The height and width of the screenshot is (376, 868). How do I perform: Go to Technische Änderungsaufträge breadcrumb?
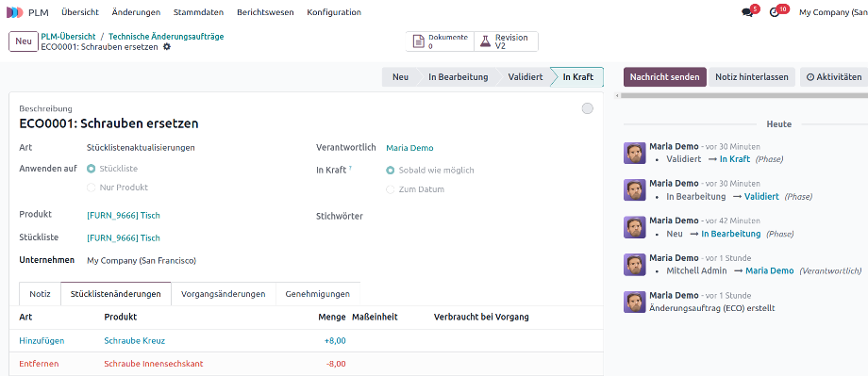[166, 37]
